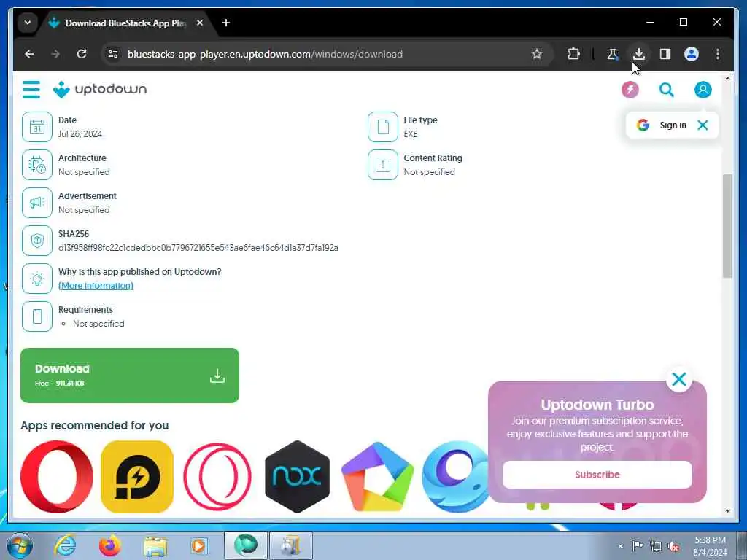Click the muted volume tray icon
The width and height of the screenshot is (747, 560).
click(673, 546)
